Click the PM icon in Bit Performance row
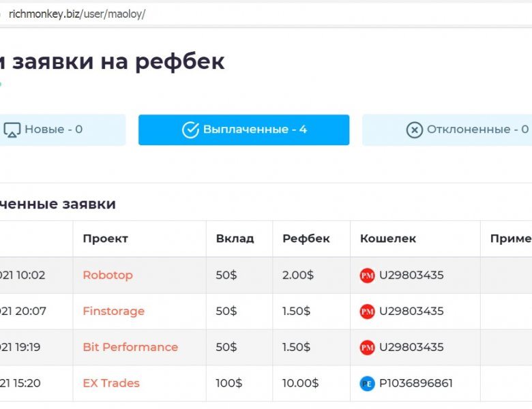 pyautogui.click(x=367, y=347)
